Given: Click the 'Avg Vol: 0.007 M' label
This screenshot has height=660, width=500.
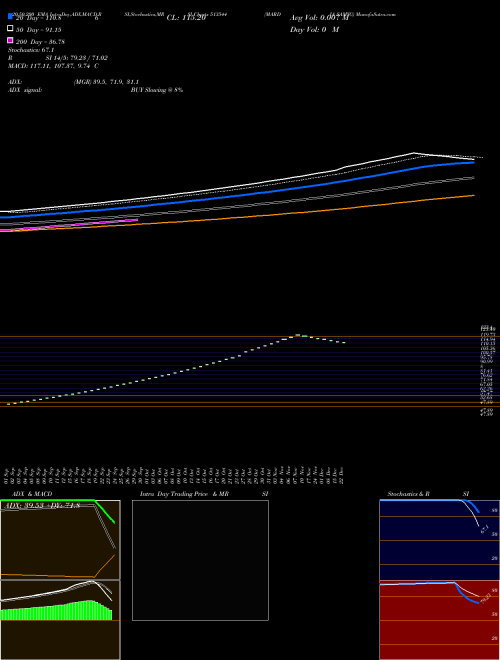Looking at the screenshot, I should [x=319, y=18].
